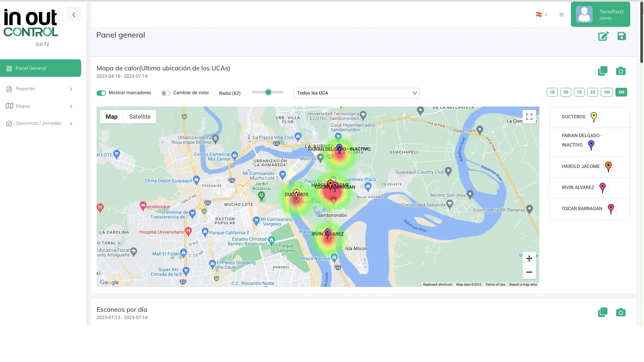Viewport: 644px width, 362px height.
Task: Click the save dashboard floppy icon
Action: point(622,36)
